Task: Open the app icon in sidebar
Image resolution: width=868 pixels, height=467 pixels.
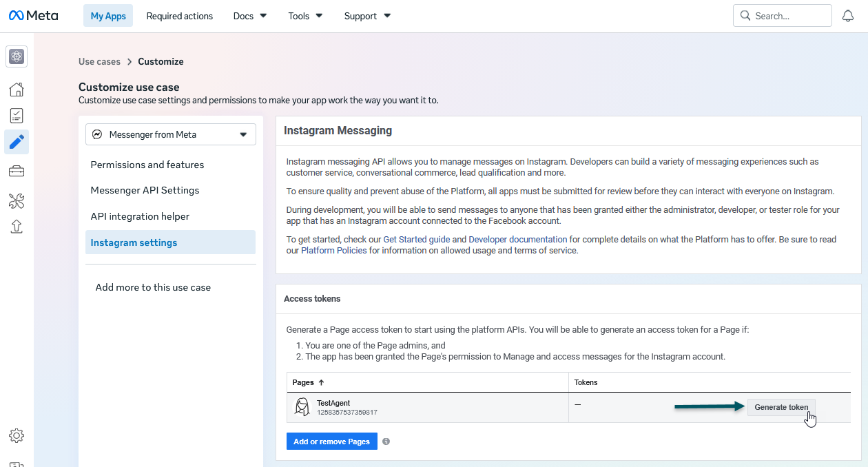Action: (x=17, y=56)
